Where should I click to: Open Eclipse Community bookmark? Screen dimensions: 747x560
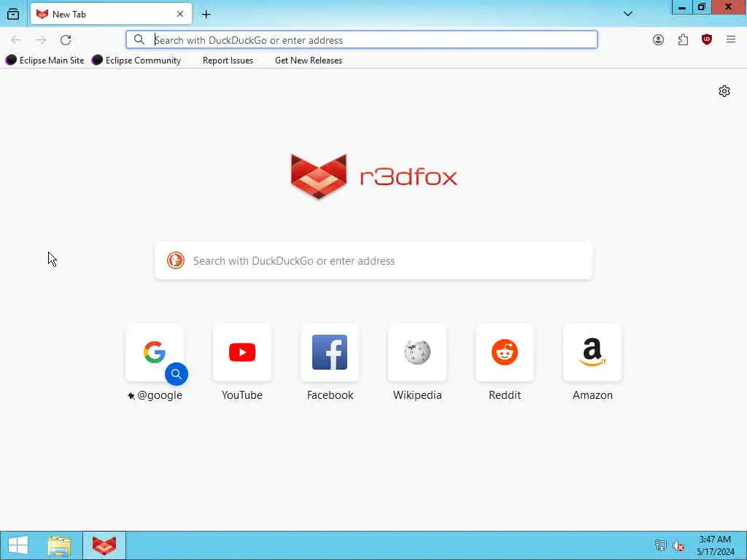(136, 61)
